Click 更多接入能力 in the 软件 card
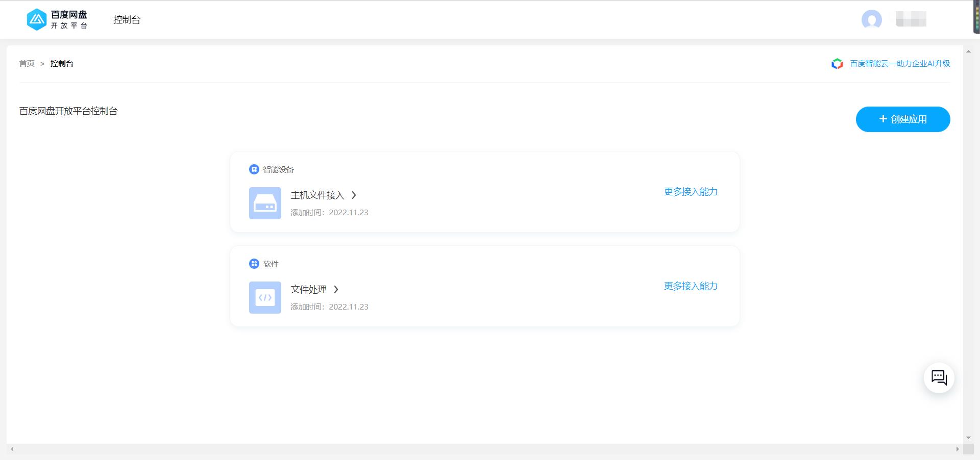This screenshot has height=460, width=980. point(691,286)
